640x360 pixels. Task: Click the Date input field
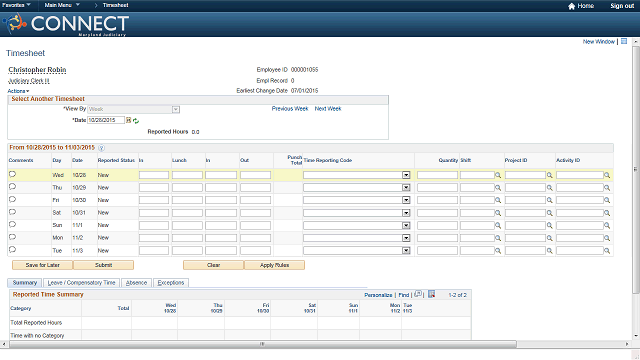pos(106,120)
